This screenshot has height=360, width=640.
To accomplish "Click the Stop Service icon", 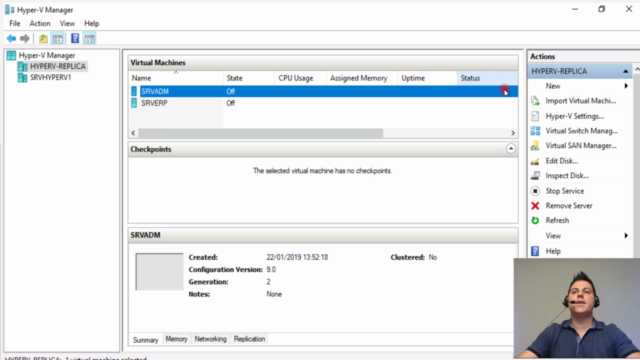I will 535,191.
